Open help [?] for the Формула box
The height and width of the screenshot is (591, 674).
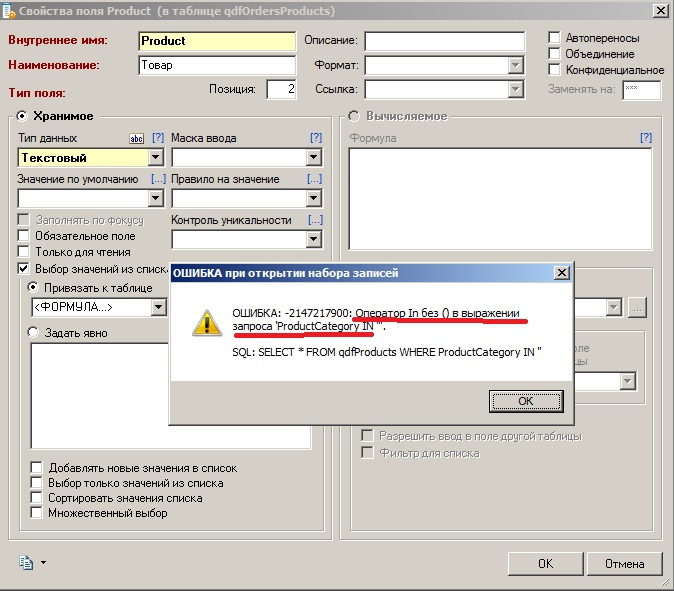pyautogui.click(x=645, y=138)
